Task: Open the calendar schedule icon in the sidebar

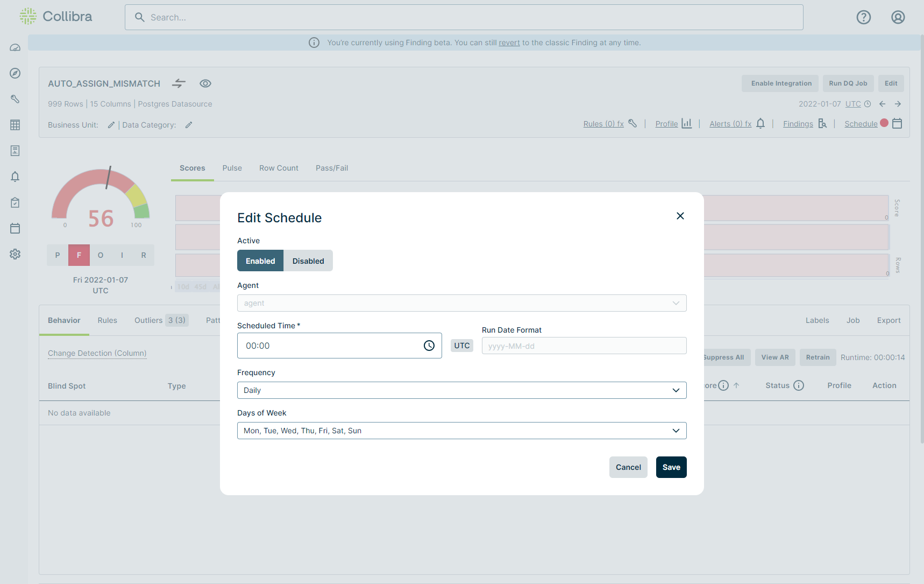Action: click(x=15, y=228)
